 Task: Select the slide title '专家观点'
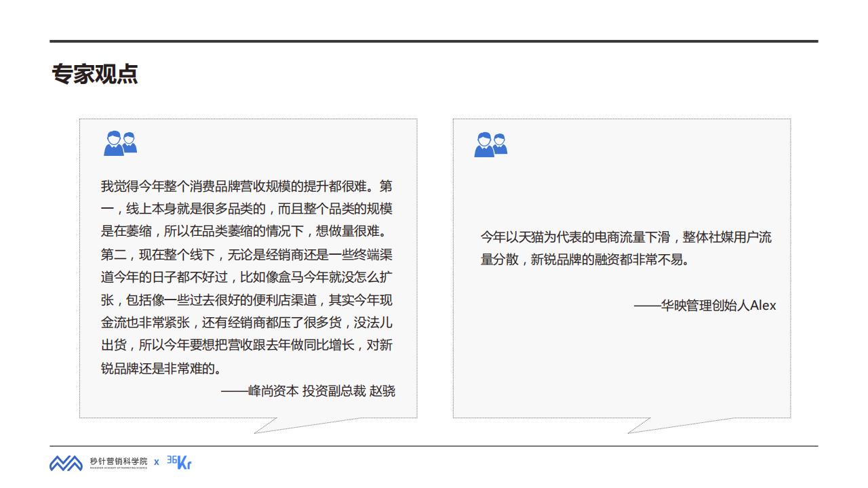pos(95,74)
